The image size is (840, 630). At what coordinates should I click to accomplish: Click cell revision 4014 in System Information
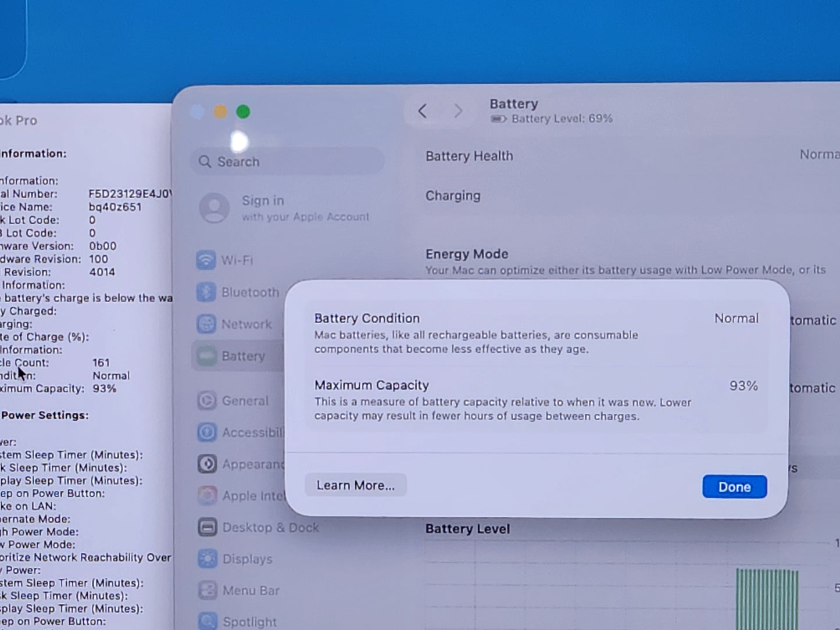(x=102, y=272)
